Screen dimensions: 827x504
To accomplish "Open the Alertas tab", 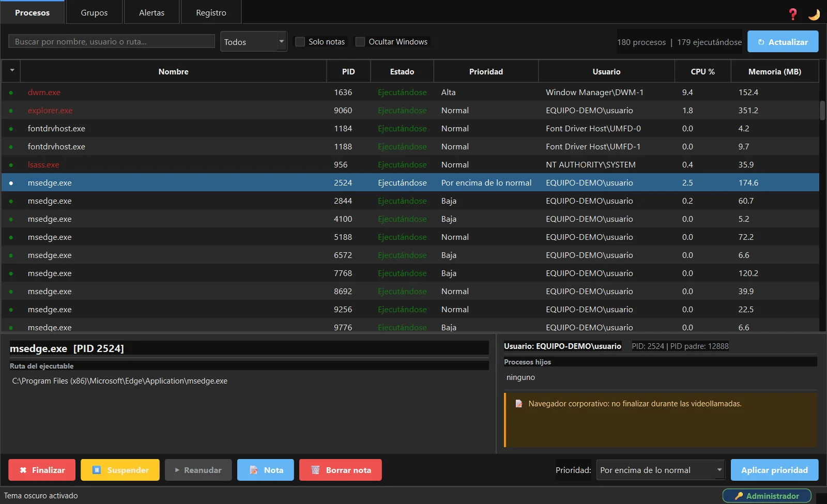I will click(x=151, y=12).
